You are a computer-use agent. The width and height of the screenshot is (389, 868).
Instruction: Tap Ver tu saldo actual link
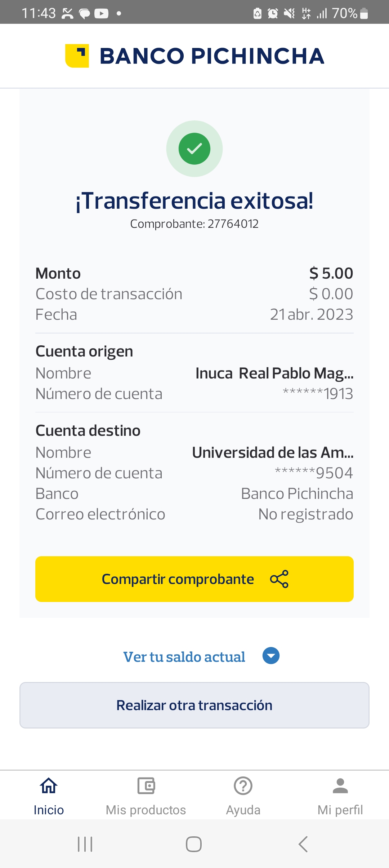(184, 657)
